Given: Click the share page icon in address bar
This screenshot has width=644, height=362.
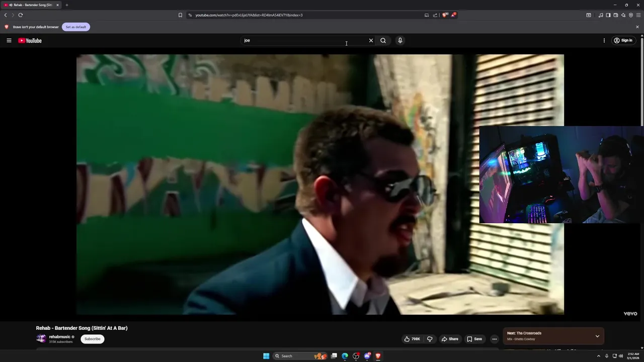Looking at the screenshot, I should pos(435,15).
